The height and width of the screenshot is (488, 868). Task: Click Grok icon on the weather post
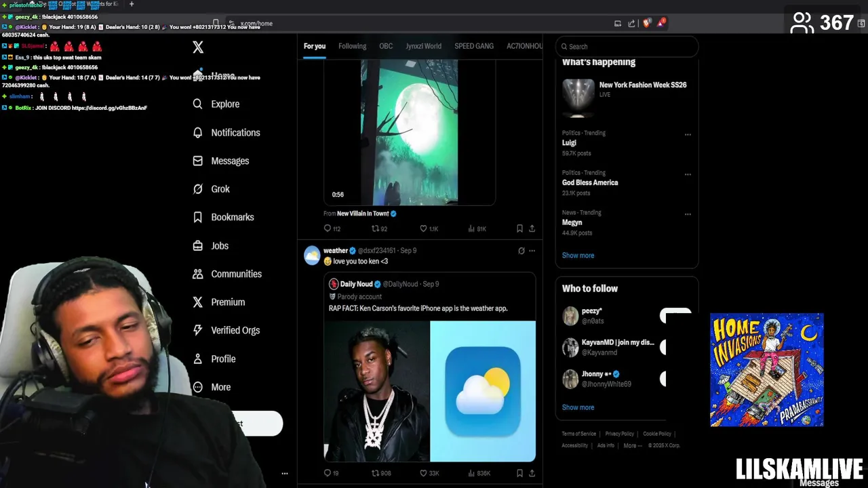coord(521,251)
